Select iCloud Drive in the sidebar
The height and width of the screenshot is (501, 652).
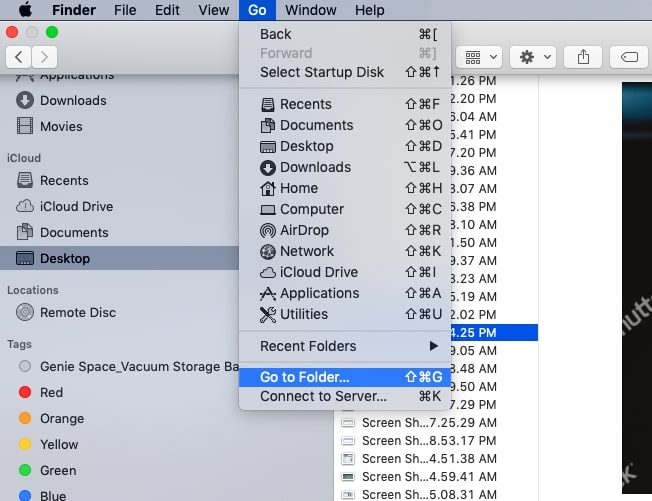(120, 206)
